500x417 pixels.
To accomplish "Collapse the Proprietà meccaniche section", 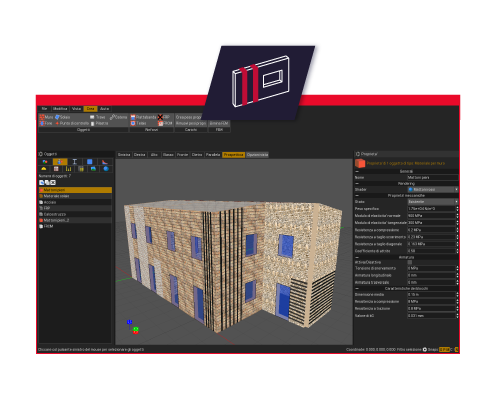I will pyautogui.click(x=357, y=195).
